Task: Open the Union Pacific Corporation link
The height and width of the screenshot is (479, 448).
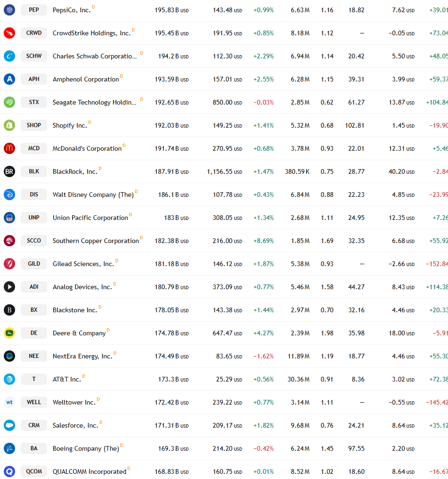Action: [x=90, y=218]
